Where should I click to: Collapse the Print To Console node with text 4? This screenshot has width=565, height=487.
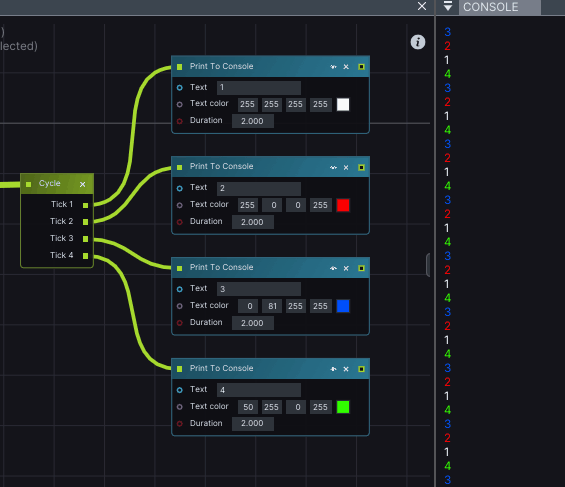pyautogui.click(x=333, y=369)
